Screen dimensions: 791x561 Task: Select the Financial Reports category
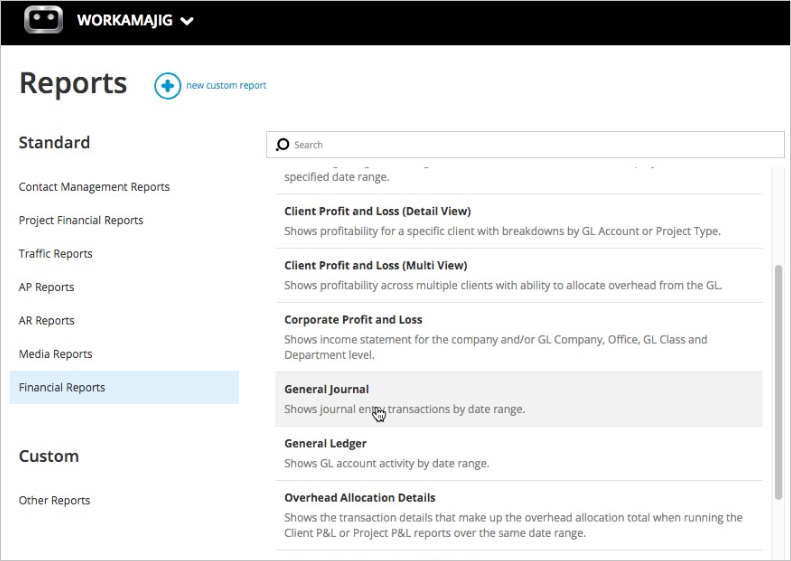[x=62, y=388]
